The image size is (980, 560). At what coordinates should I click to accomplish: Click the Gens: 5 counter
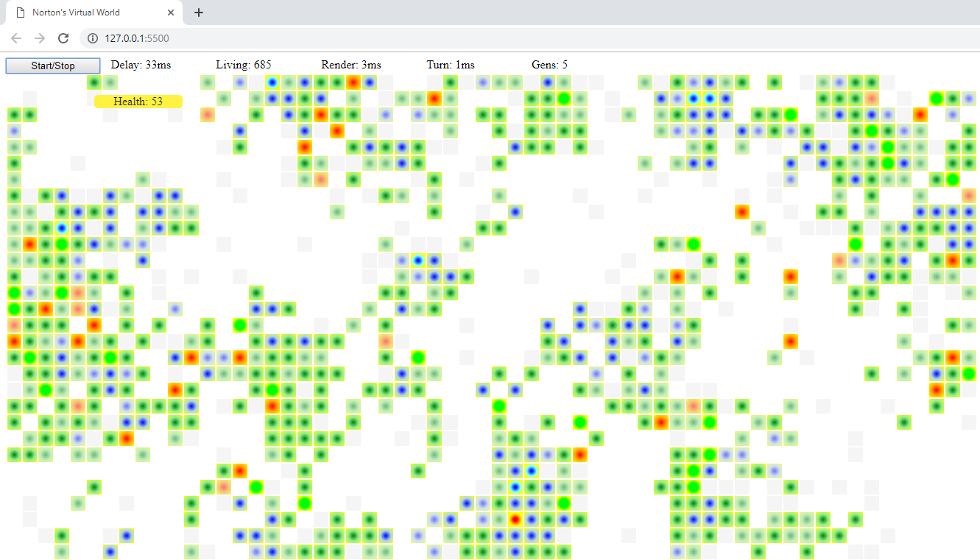[x=549, y=65]
